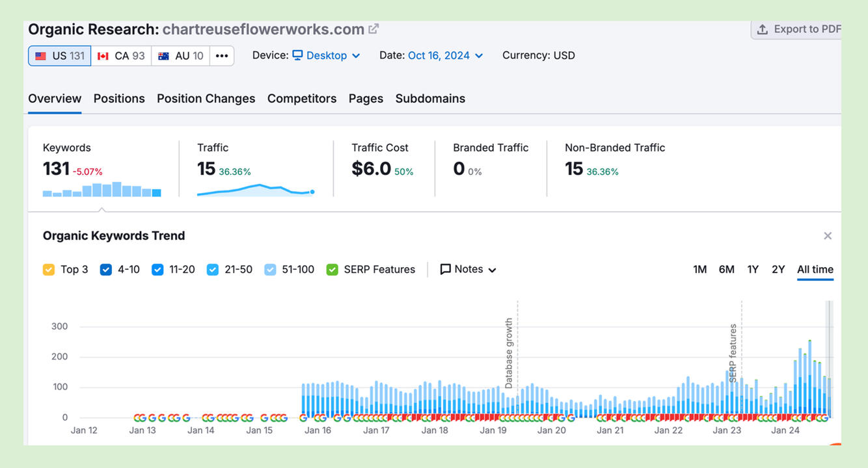Click the Keywords mini bar chart

[102, 189]
